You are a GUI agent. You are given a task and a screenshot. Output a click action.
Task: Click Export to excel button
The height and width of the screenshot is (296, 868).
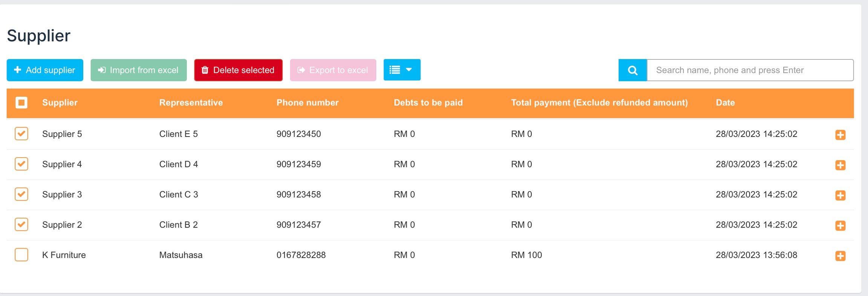point(333,70)
